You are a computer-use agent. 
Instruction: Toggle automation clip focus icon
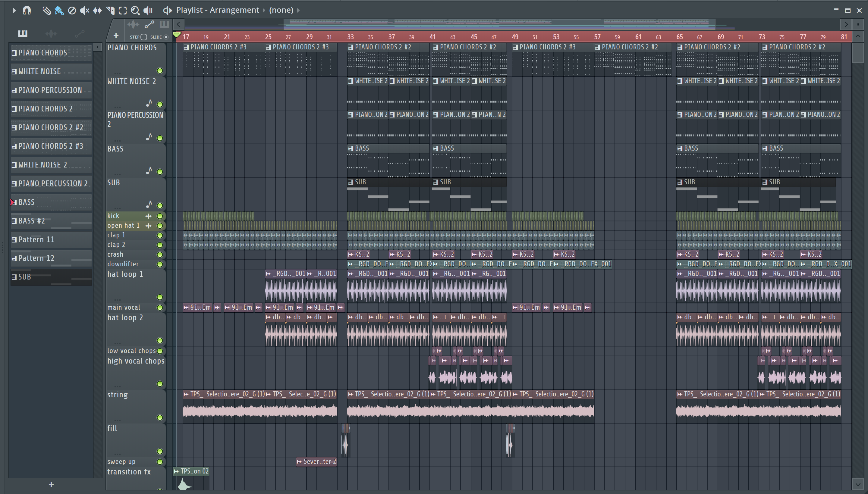tap(149, 24)
